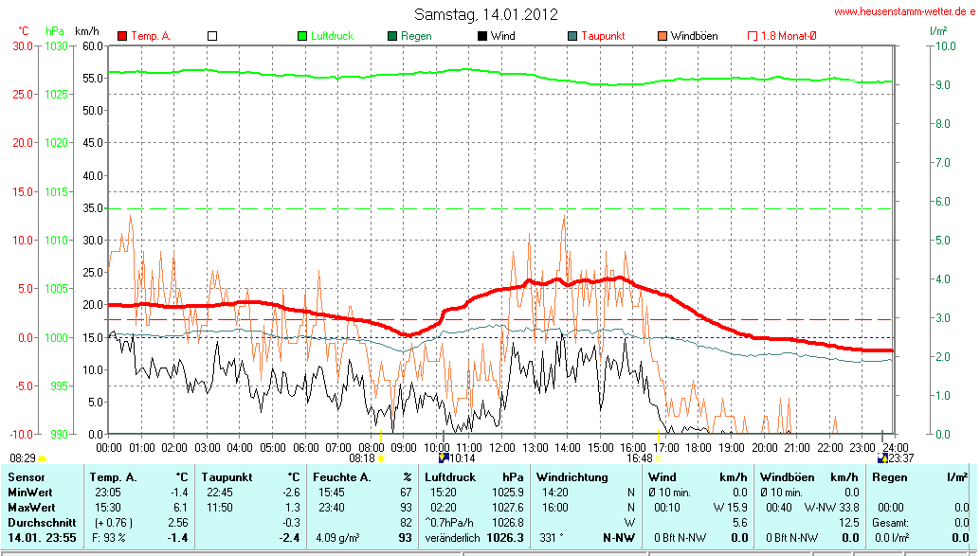
Task: Toggle the empty white legend checkbox
Action: coord(212,36)
